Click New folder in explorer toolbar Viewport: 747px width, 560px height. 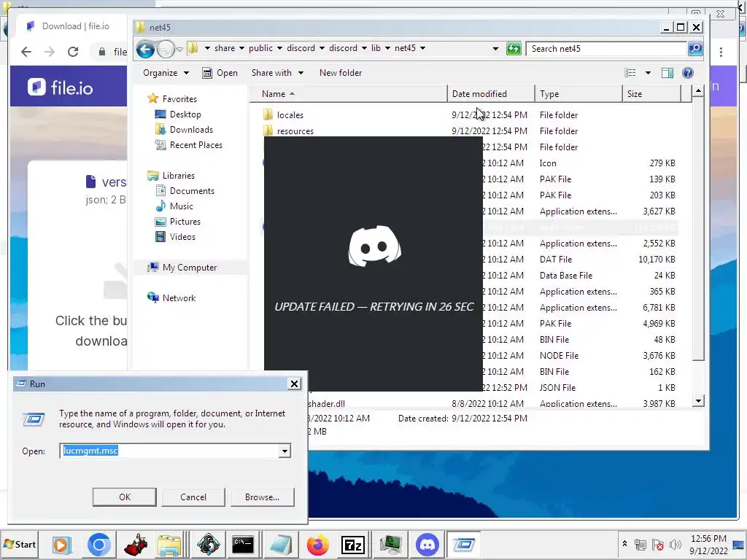pyautogui.click(x=341, y=73)
